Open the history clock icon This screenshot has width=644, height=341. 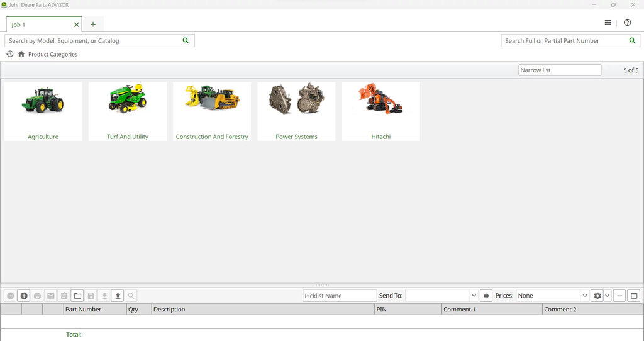pyautogui.click(x=10, y=54)
